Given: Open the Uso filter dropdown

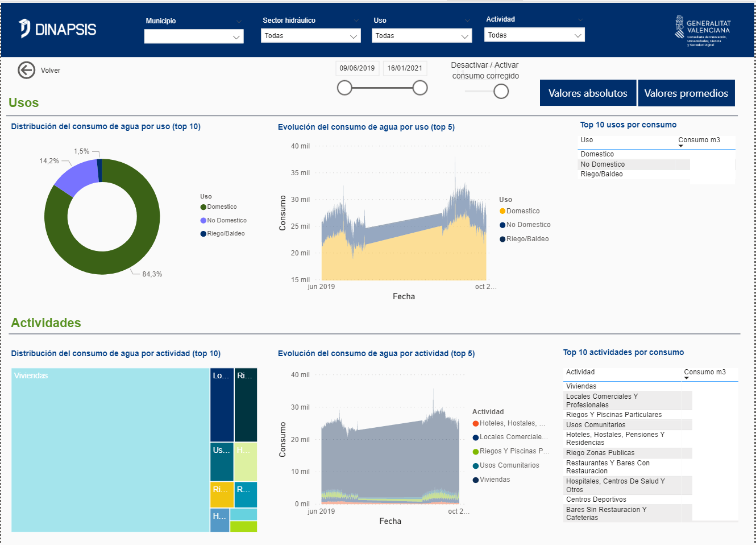Looking at the screenshot, I should 422,36.
